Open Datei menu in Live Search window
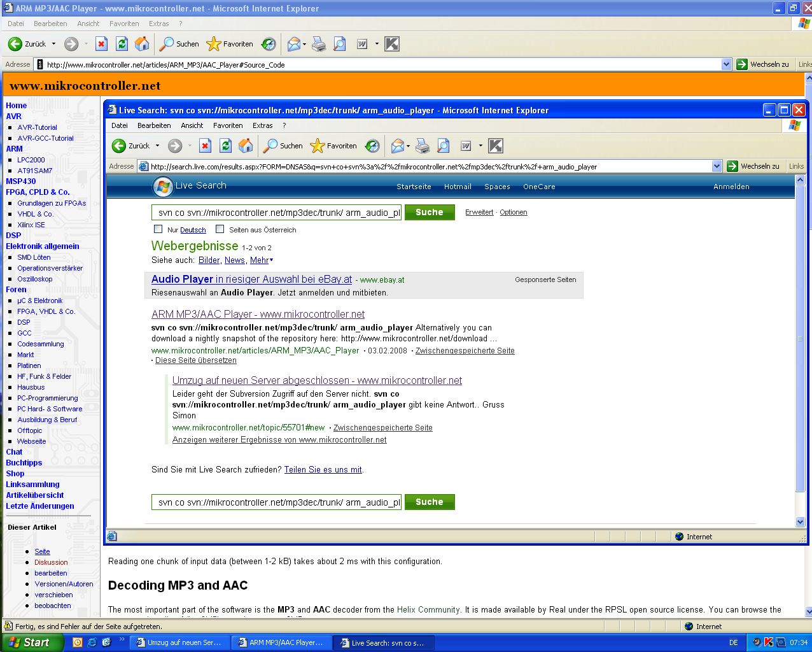The height and width of the screenshot is (652, 812). pos(120,125)
